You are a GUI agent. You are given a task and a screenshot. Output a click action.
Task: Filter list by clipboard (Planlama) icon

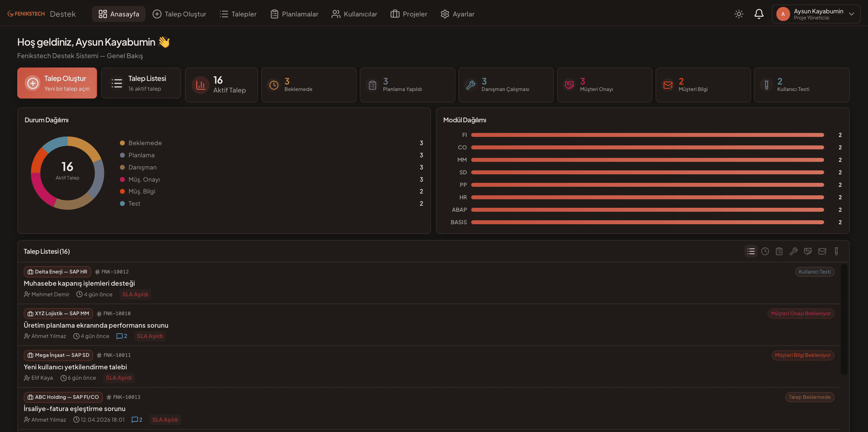[x=779, y=251]
